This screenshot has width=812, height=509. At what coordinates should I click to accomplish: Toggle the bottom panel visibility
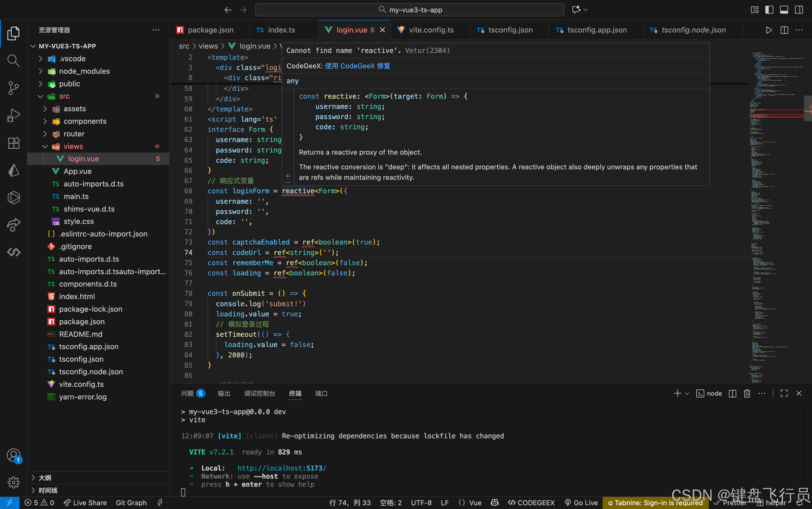(x=784, y=10)
